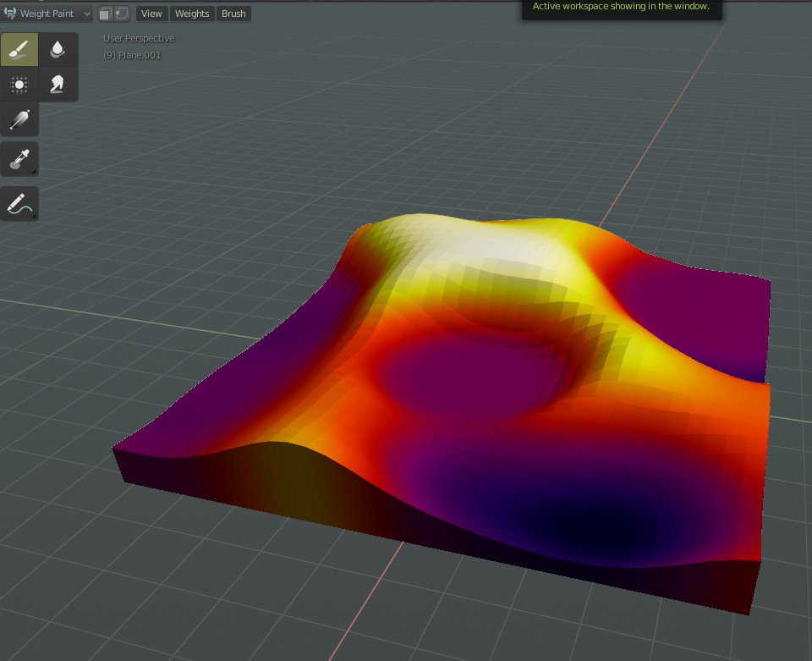This screenshot has height=661, width=812.
Task: Toggle face selection masking for painting
Action: click(106, 14)
